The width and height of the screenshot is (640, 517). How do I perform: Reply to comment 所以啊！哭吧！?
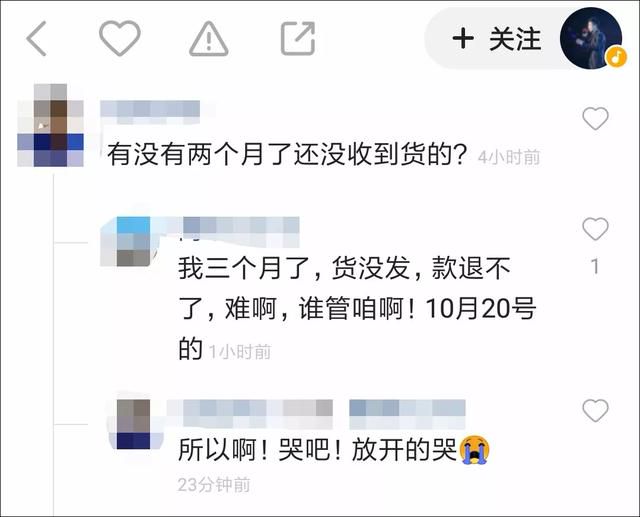pos(333,450)
